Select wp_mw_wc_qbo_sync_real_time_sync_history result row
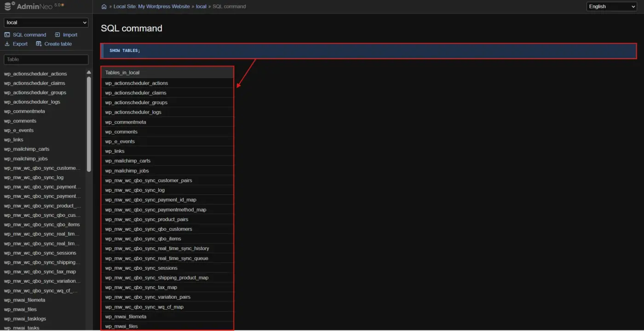Screen dimensions: 644x331 pyautogui.click(x=167, y=249)
